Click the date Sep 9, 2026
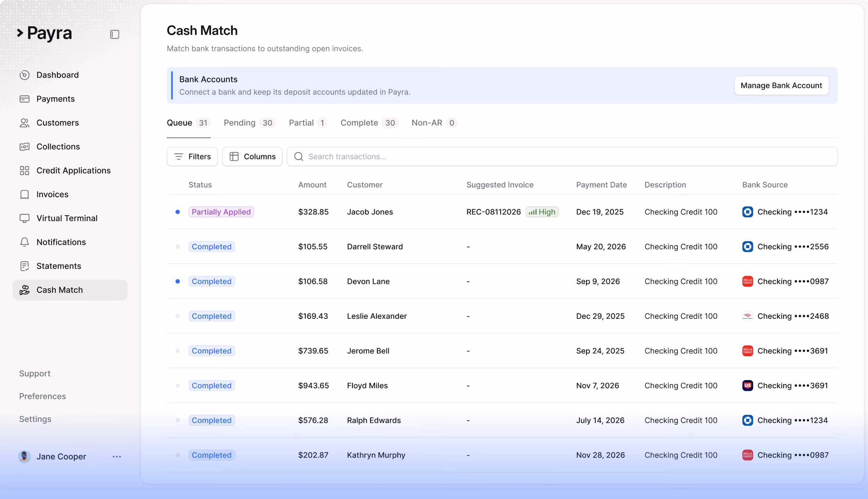This screenshot has height=499, width=868. tap(598, 281)
